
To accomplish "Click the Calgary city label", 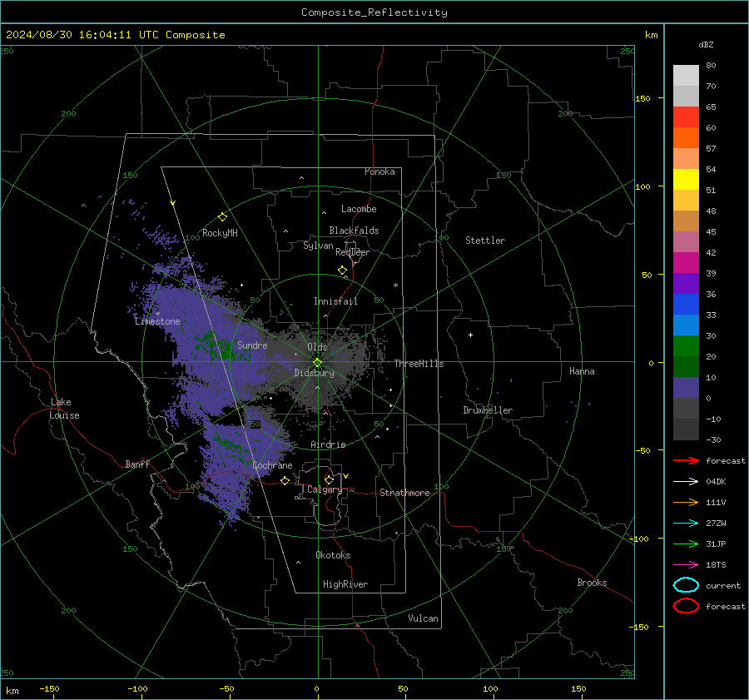I will [x=325, y=489].
